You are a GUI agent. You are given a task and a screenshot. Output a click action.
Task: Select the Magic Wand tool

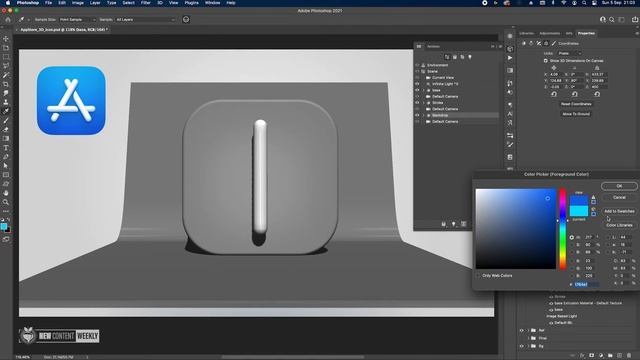(x=6, y=75)
